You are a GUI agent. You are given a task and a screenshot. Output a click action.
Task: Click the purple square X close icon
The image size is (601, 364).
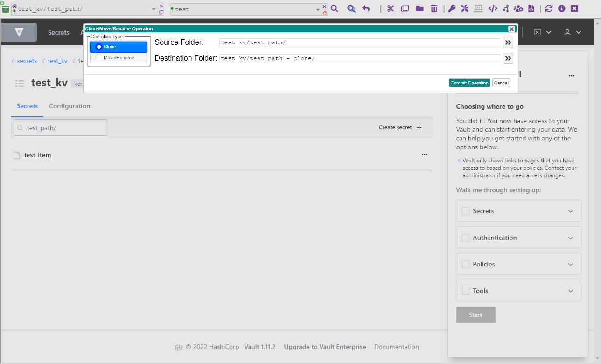pyautogui.click(x=574, y=8)
